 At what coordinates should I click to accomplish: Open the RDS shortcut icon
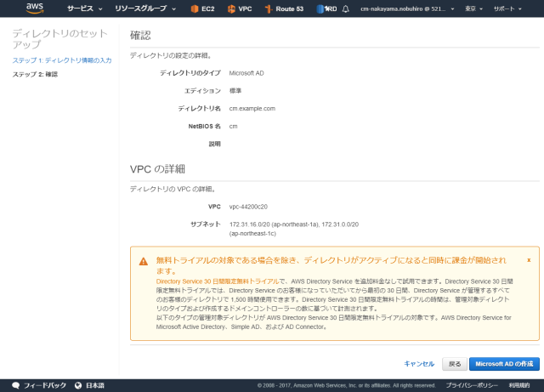tap(320, 9)
